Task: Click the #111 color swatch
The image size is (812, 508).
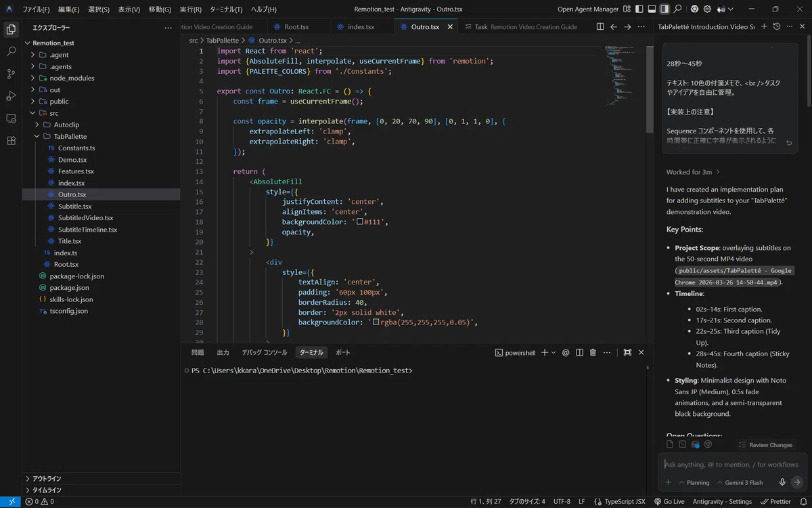Action: (x=360, y=221)
